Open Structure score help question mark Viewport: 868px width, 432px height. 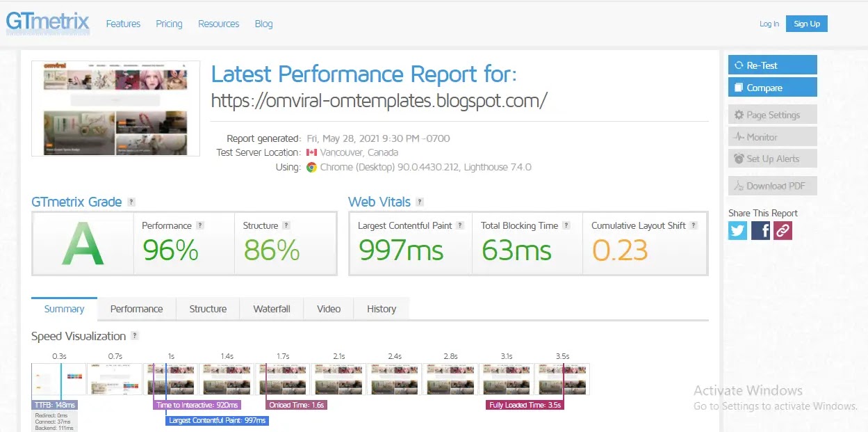[x=286, y=225]
